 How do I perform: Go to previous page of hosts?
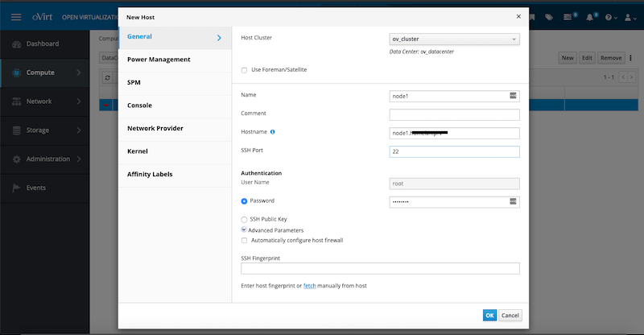pos(623,77)
